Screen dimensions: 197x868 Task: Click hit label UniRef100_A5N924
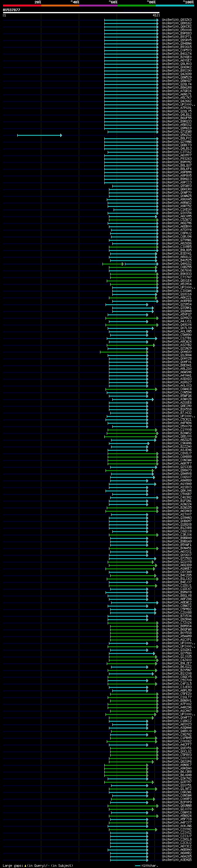pyautogui.click(x=177, y=816)
